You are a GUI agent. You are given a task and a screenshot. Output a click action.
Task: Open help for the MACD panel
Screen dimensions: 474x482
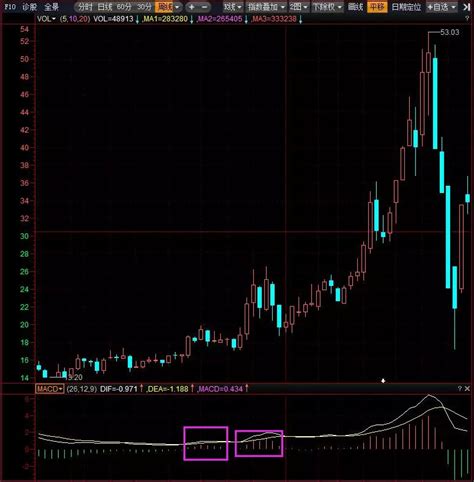point(460,389)
